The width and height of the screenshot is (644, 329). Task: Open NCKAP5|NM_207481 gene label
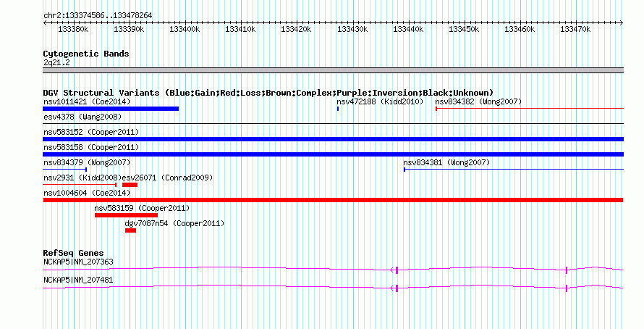point(78,280)
